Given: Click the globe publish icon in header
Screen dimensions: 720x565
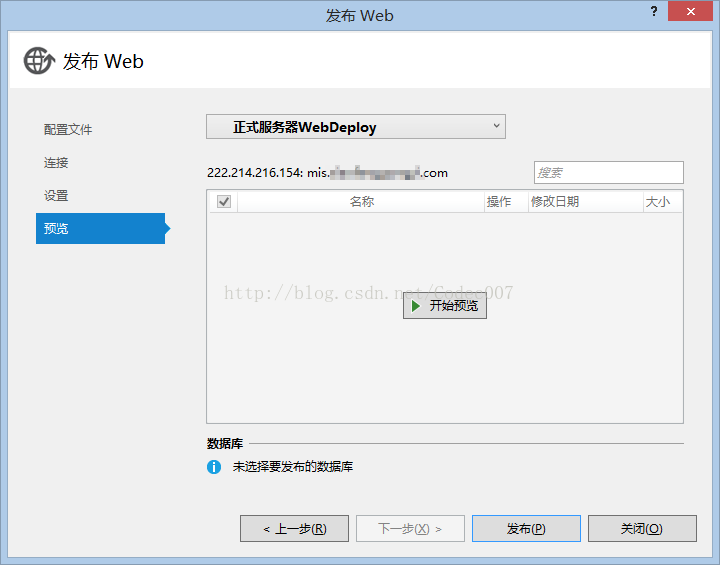Looking at the screenshot, I should coord(39,61).
